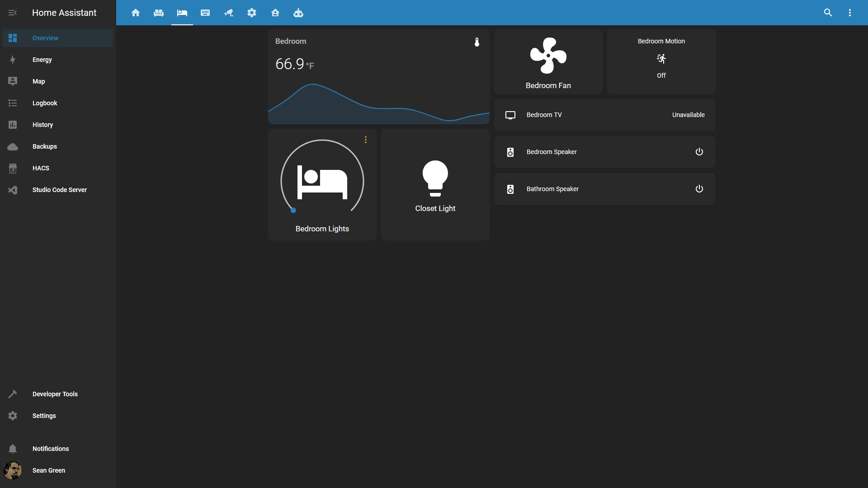Toggle the Bedroom Lights bed icon
868x488 pixels.
322,182
